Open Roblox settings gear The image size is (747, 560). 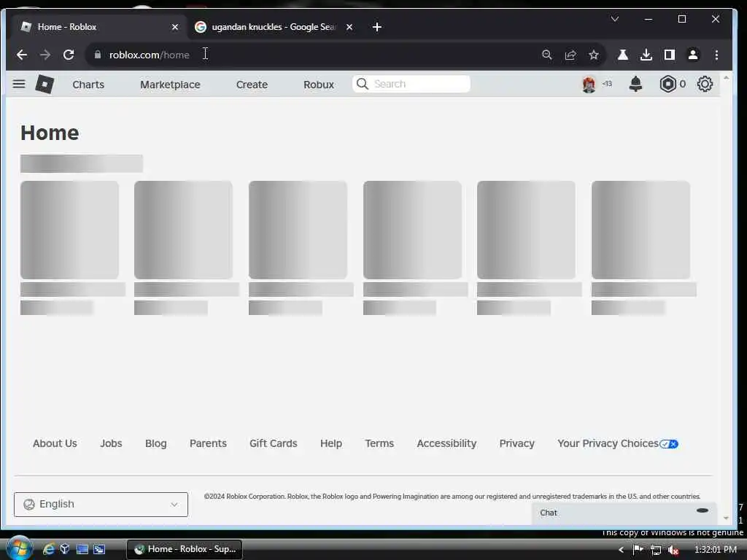pos(705,85)
